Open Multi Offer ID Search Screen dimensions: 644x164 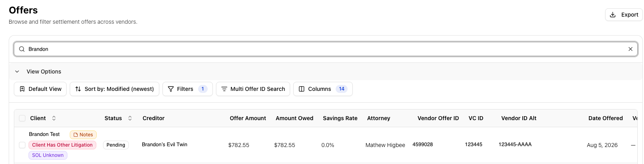pos(253,89)
